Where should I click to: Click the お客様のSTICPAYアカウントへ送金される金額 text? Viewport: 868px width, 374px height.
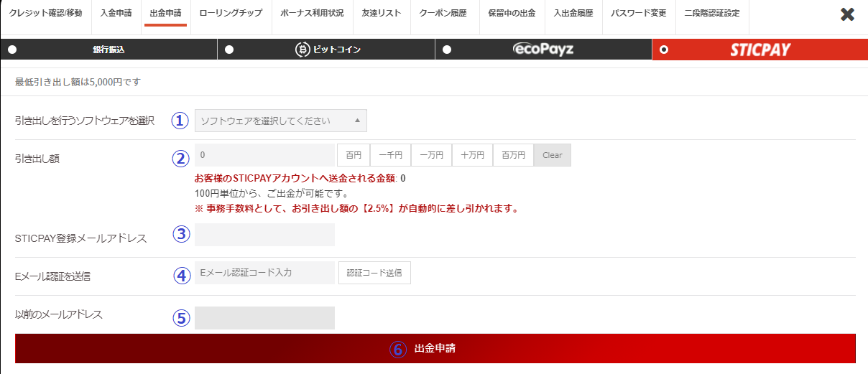(295, 178)
